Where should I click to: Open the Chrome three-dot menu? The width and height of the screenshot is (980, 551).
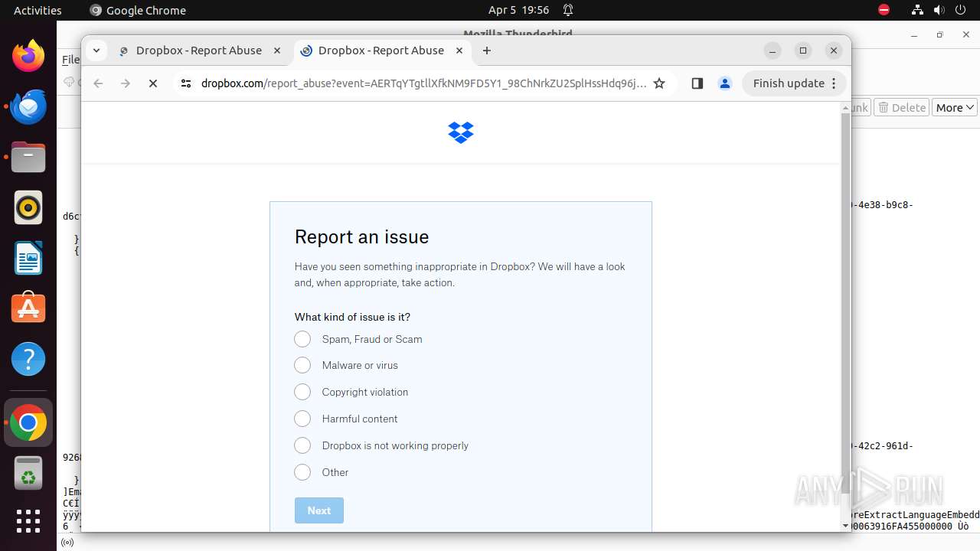[835, 83]
